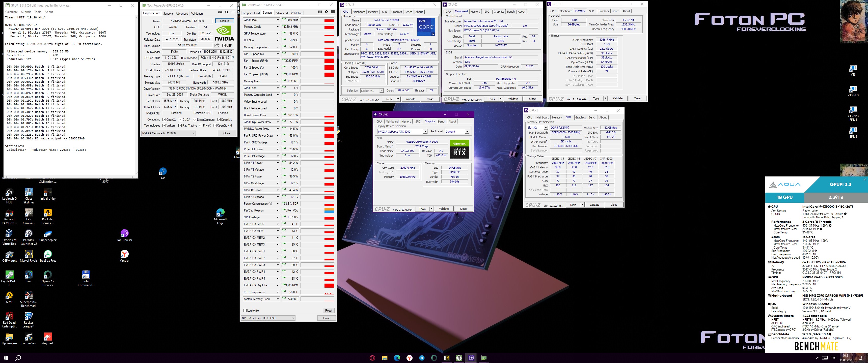
Task: Toggle the CUDA checkbox
Action: (180, 119)
